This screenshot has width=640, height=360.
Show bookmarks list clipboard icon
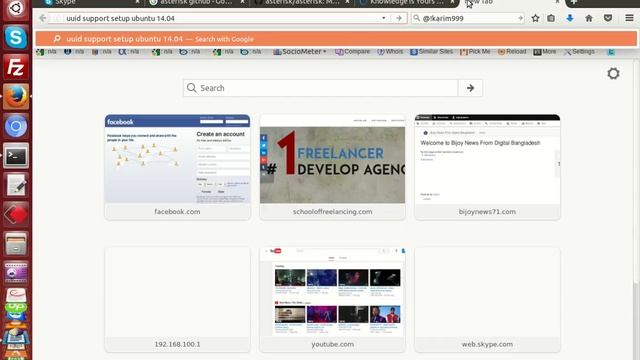(551, 18)
